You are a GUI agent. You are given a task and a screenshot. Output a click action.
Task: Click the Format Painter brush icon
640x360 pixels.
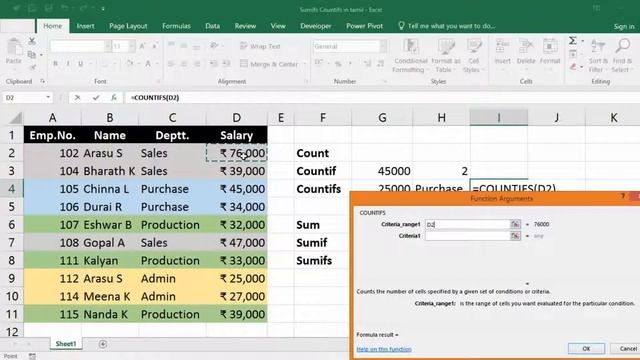tap(32, 67)
